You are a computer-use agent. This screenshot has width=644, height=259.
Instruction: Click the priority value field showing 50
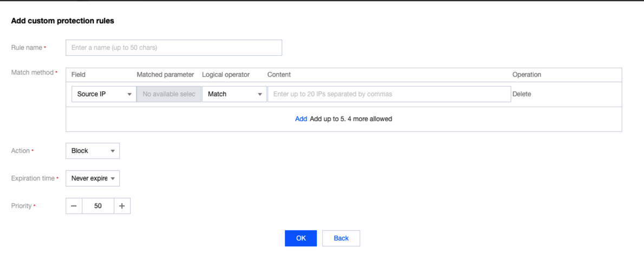click(x=98, y=206)
